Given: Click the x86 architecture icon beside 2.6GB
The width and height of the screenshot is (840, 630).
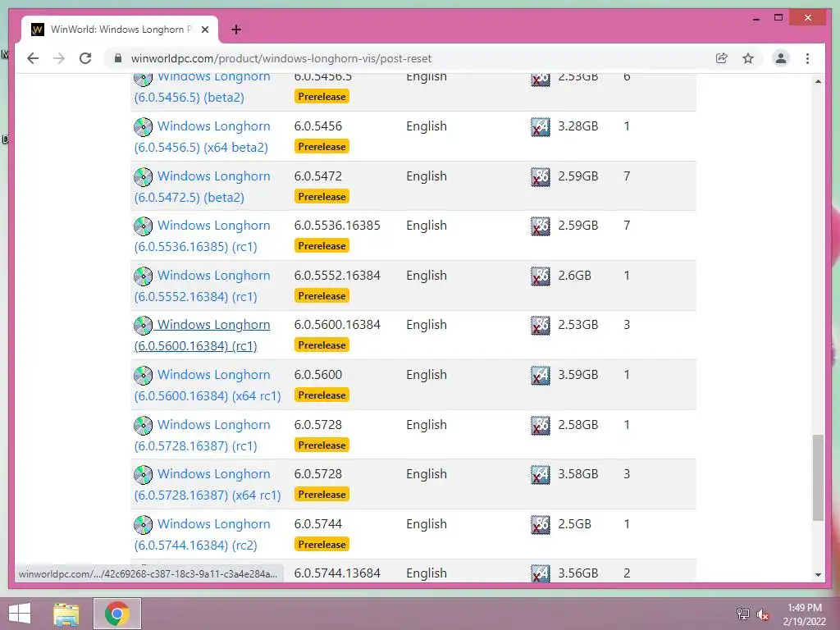Looking at the screenshot, I should pos(541,276).
